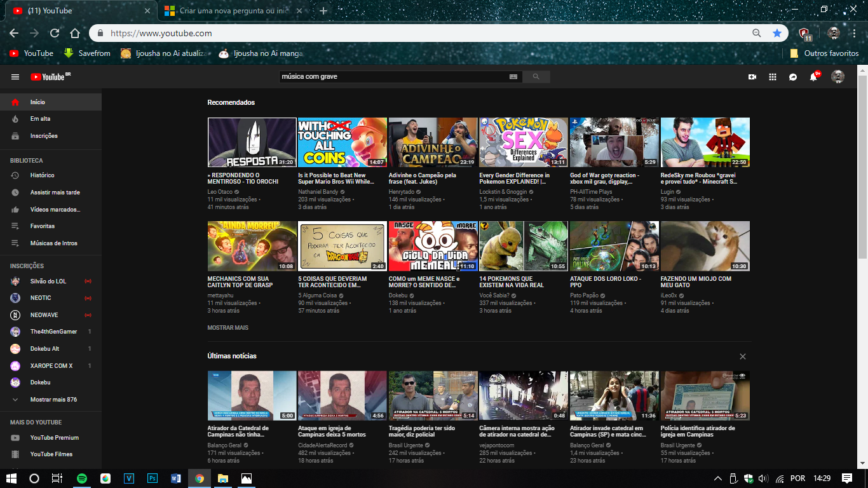
Task: Open File Explorer from the taskbar
Action: 223,478
